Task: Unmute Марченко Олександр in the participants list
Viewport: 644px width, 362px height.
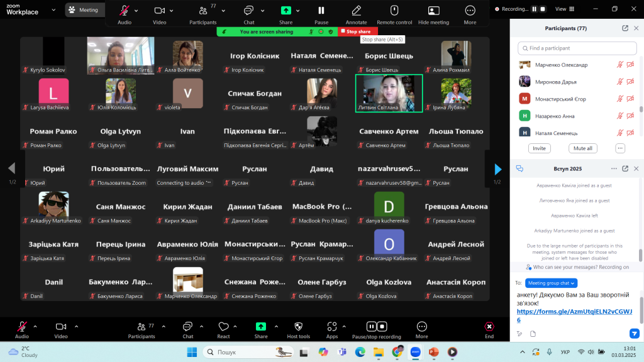Action: (x=619, y=65)
